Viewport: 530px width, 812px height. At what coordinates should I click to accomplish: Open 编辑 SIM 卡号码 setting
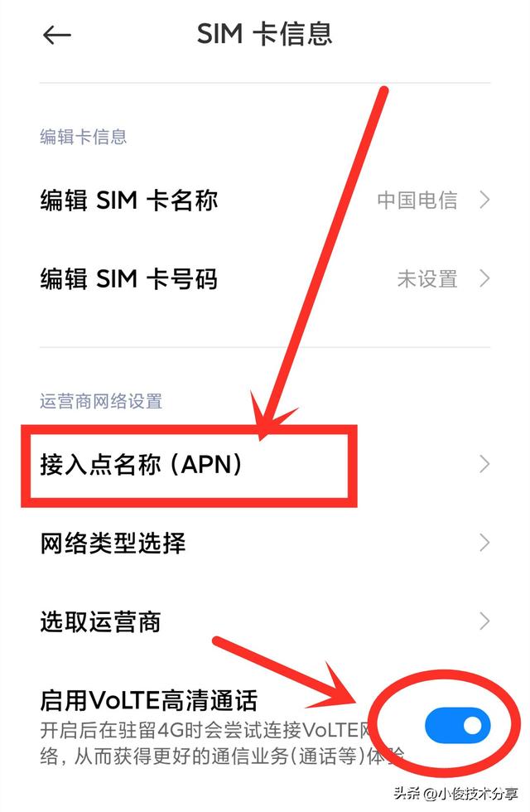click(265, 278)
